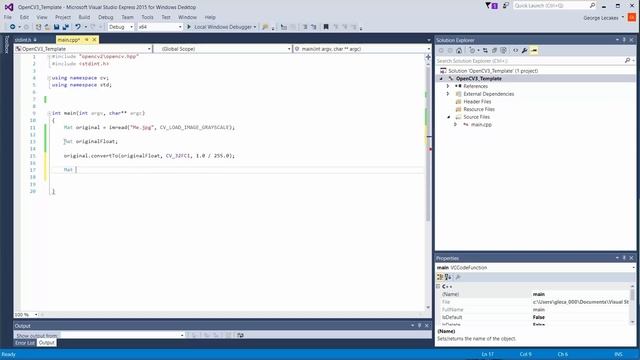Click Property Pages icon in Properties panel
640x360 pixels.
tap(458, 277)
